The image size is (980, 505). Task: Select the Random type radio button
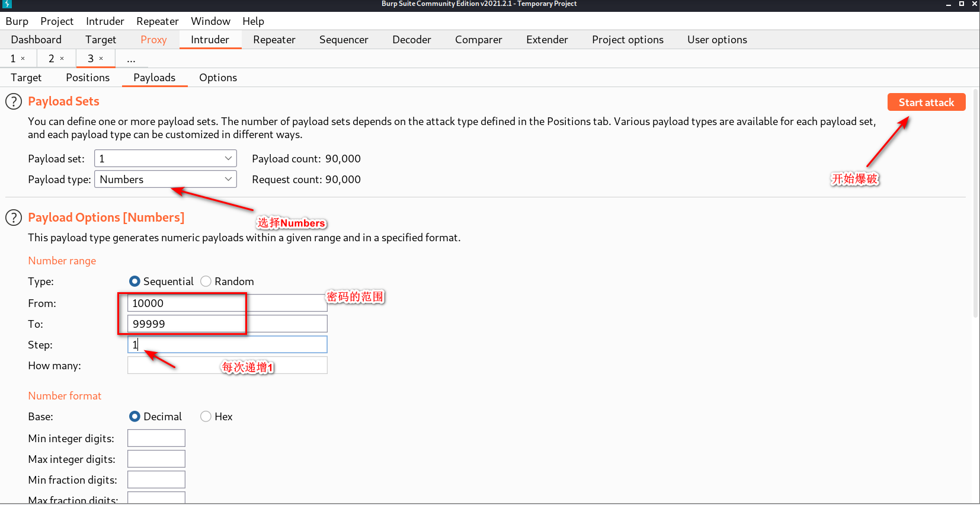tap(206, 282)
